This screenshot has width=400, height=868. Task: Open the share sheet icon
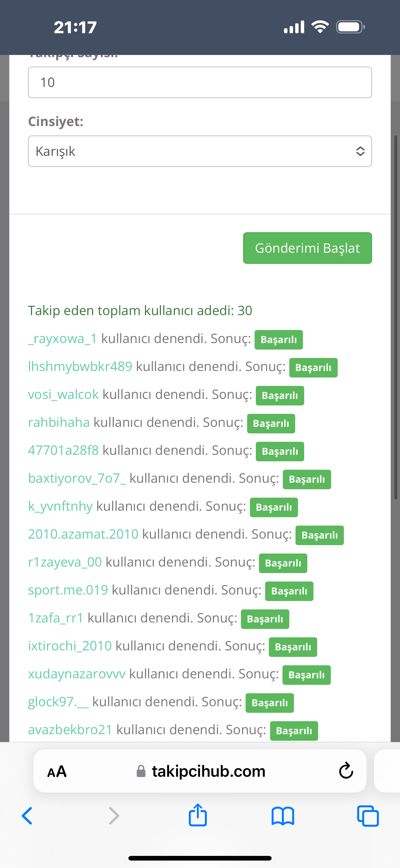pyautogui.click(x=198, y=815)
